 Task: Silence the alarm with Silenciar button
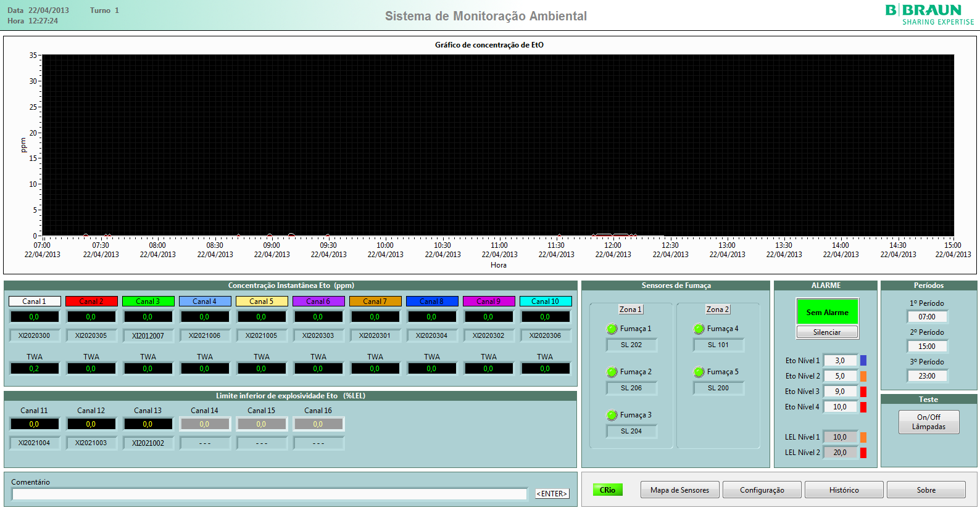coord(827,332)
